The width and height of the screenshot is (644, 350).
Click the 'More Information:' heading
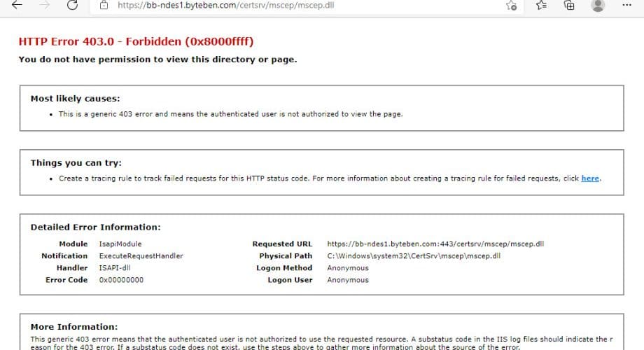[74, 327]
